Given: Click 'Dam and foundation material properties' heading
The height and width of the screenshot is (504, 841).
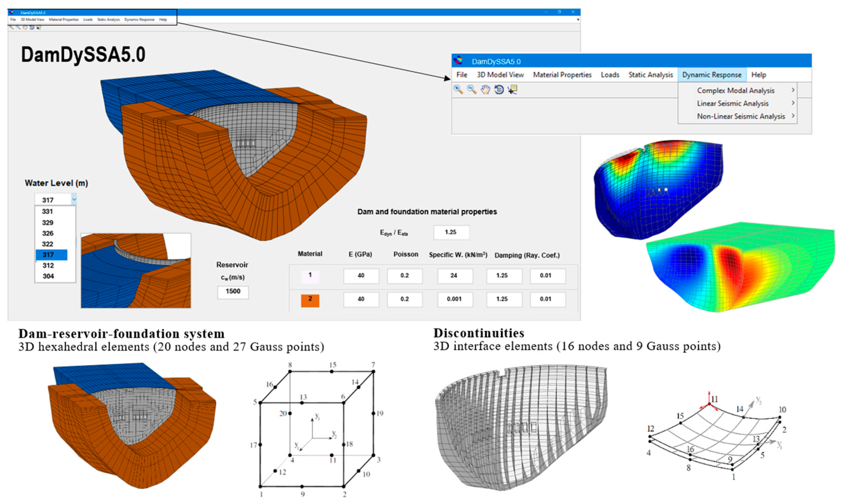Looking at the screenshot, I should (427, 212).
